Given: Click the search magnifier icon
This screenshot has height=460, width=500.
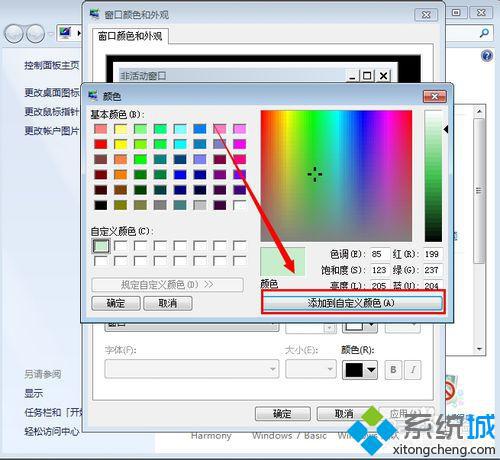Looking at the screenshot, I should [484, 33].
